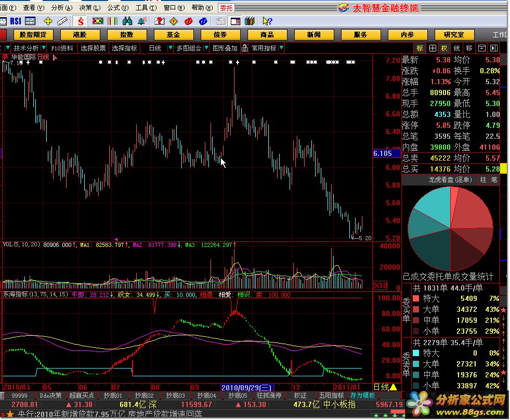Screen dimensions: 510x420
Task: Click the RSI indicator icon
Action: 16,21
